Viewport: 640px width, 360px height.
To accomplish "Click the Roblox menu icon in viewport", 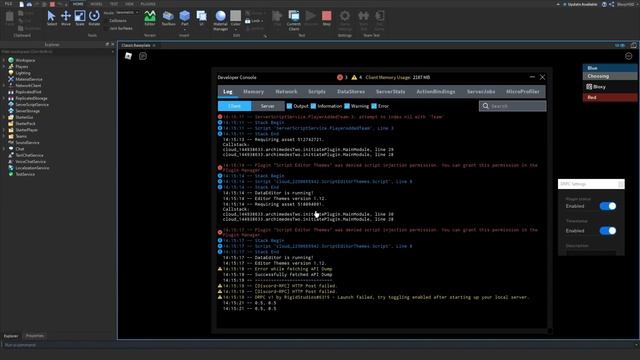I will 128,56.
